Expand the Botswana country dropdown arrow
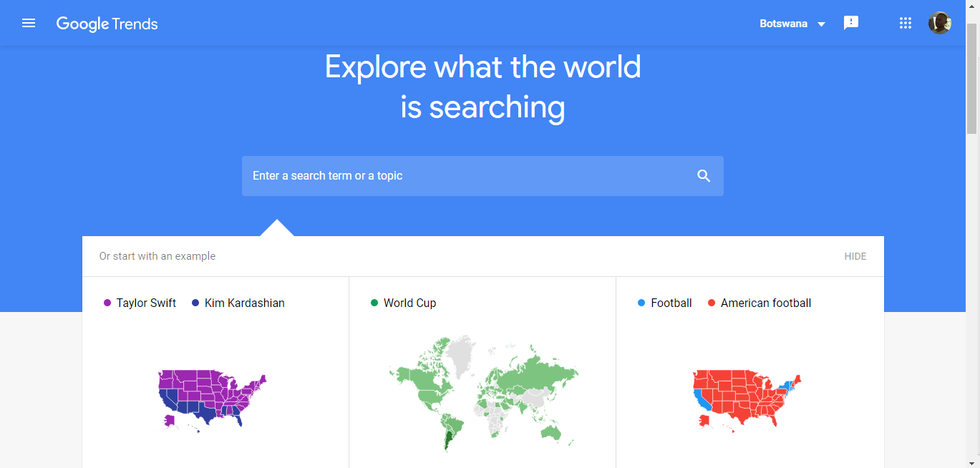The width and height of the screenshot is (980, 468). coord(821,24)
